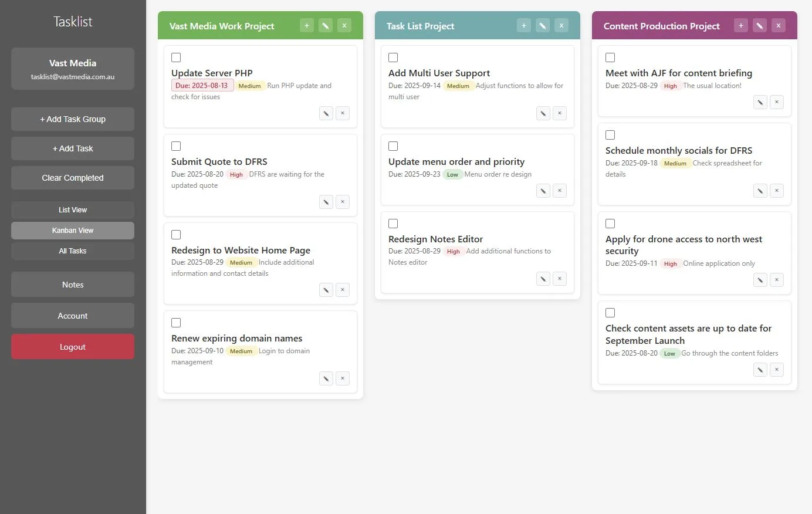Check Update menu order and priority
The width and height of the screenshot is (812, 514).
tap(393, 146)
